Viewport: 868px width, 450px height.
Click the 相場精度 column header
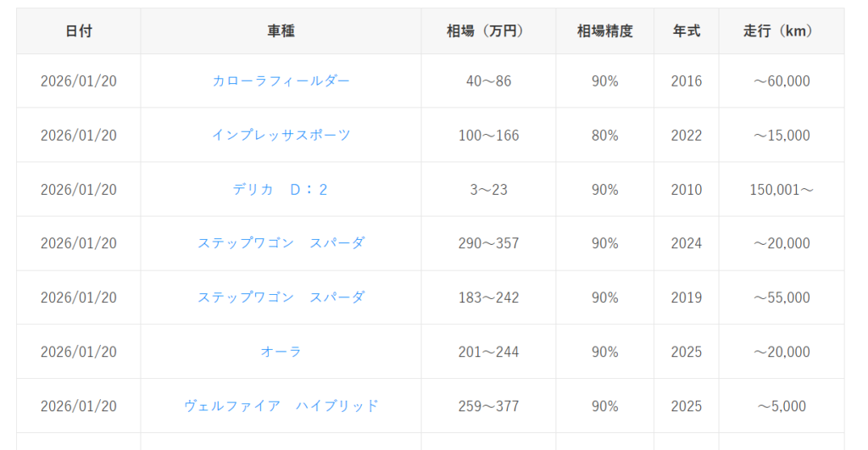604,31
